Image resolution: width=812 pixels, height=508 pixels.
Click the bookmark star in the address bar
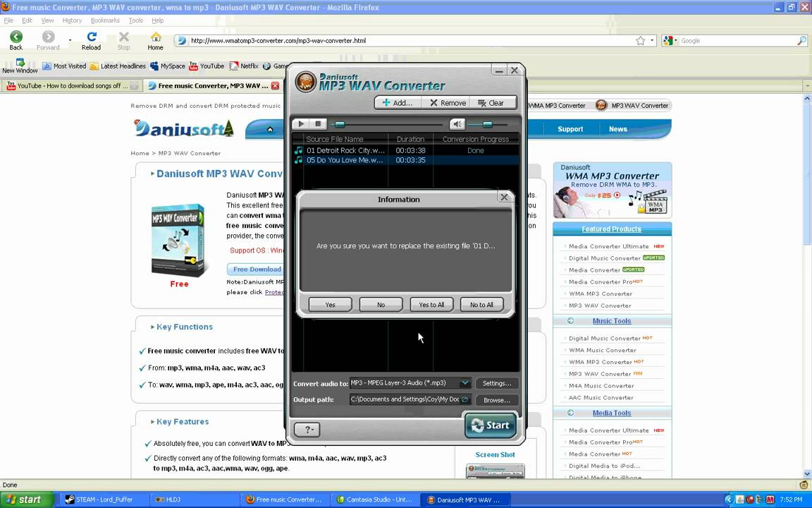641,40
